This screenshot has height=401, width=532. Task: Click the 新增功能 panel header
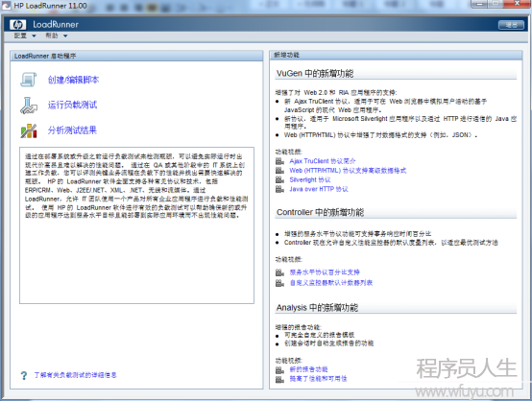pos(396,55)
